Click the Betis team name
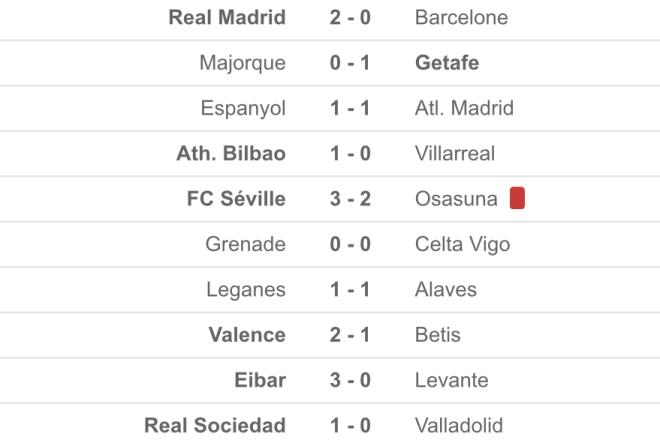 [438, 335]
